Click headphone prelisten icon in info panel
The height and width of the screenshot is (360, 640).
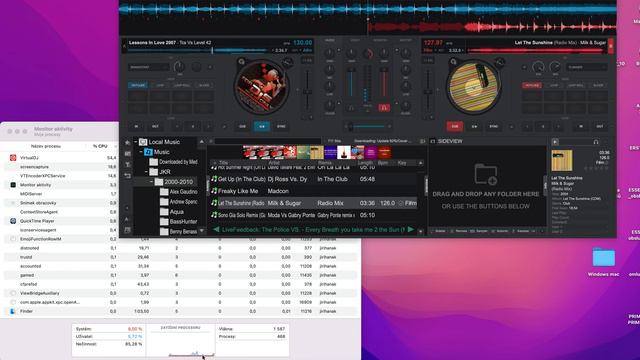(x=596, y=142)
